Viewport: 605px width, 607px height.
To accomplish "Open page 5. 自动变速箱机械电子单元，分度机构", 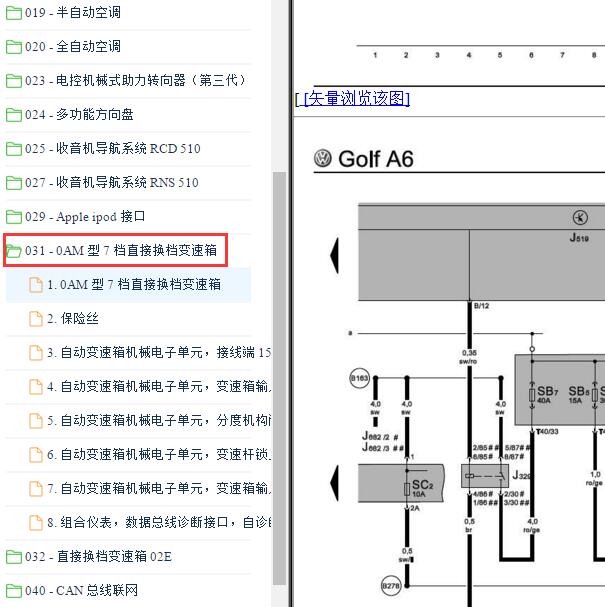I will [x=159, y=421].
